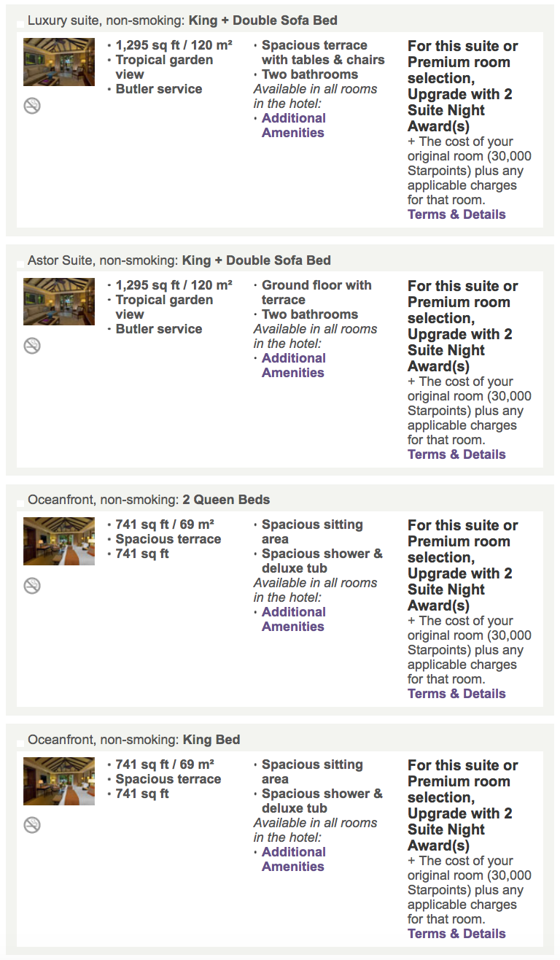Screen dimensions: 560x960
Task: View Terms & Details for Oceanfront King Bed
Action: coord(456,934)
